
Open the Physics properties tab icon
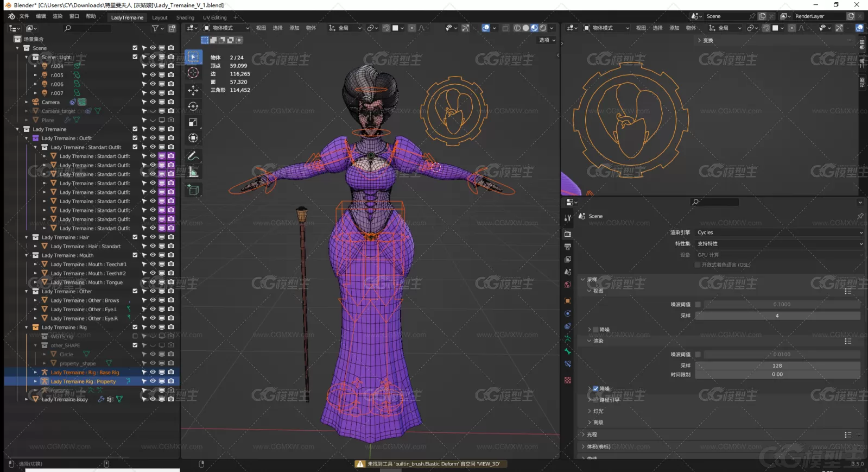pyautogui.click(x=568, y=313)
